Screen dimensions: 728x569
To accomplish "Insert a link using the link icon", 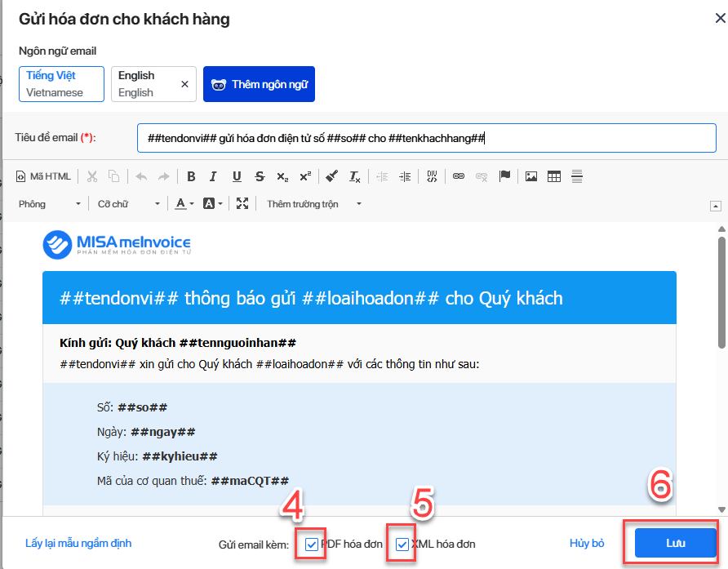I will tap(459, 176).
